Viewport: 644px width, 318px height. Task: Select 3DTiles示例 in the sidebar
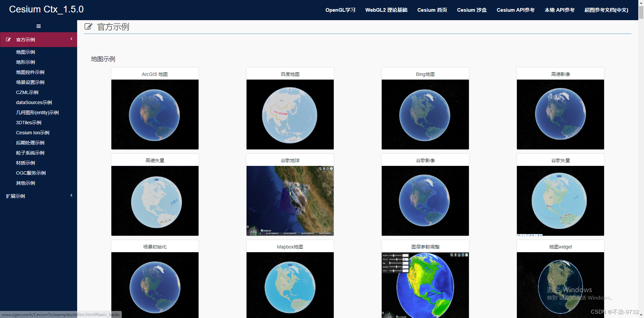pyautogui.click(x=29, y=123)
